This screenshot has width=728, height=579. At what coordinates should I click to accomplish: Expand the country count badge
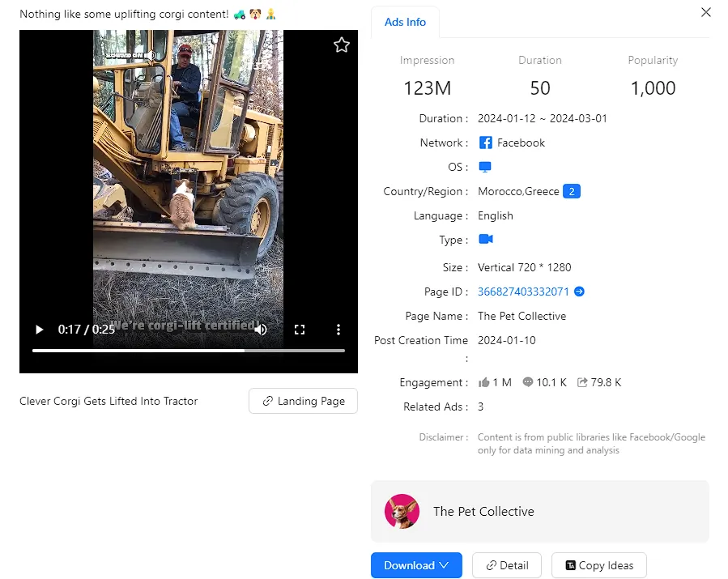[572, 191]
